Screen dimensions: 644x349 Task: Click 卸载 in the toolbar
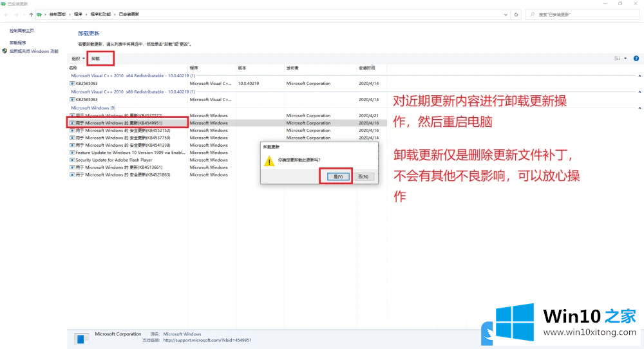pos(96,59)
